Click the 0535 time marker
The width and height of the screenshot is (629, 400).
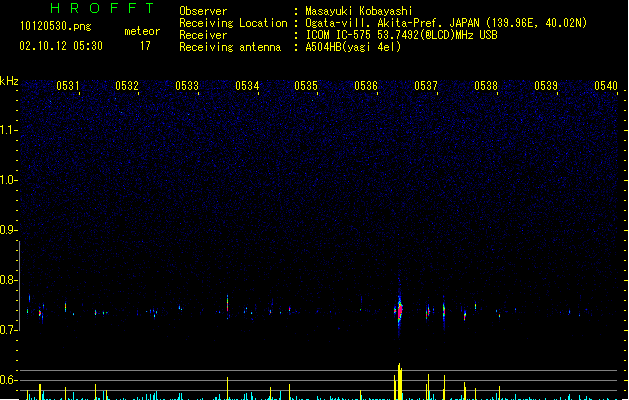click(306, 86)
